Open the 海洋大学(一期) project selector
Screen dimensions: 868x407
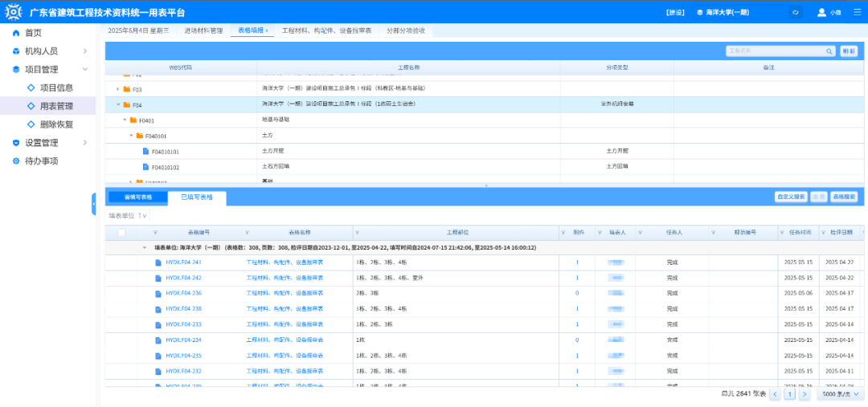741,12
